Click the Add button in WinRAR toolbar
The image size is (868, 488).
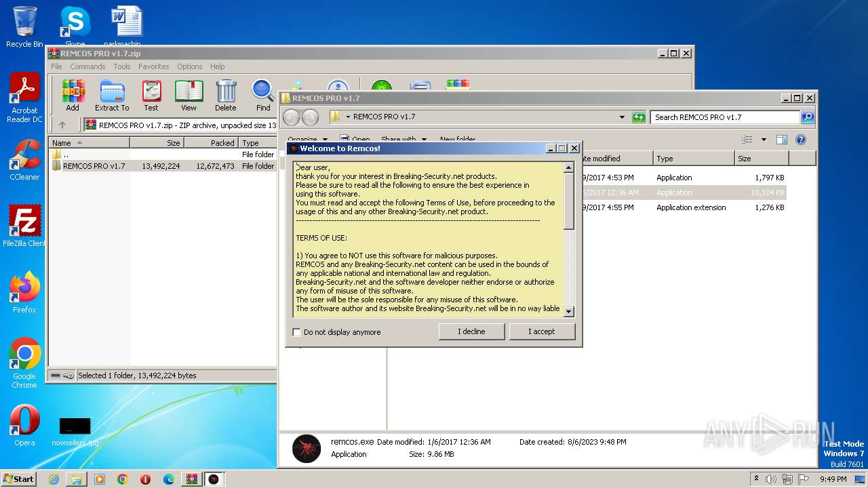click(x=73, y=96)
